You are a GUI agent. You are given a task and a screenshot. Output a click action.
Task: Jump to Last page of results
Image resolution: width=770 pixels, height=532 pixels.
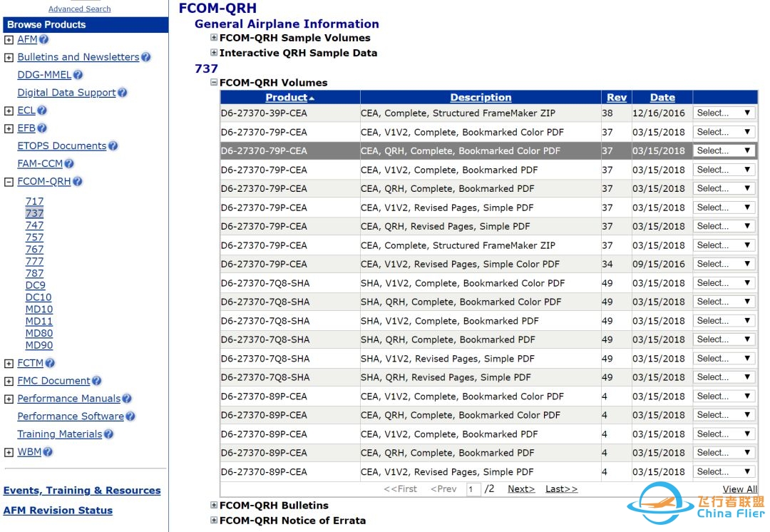(561, 488)
